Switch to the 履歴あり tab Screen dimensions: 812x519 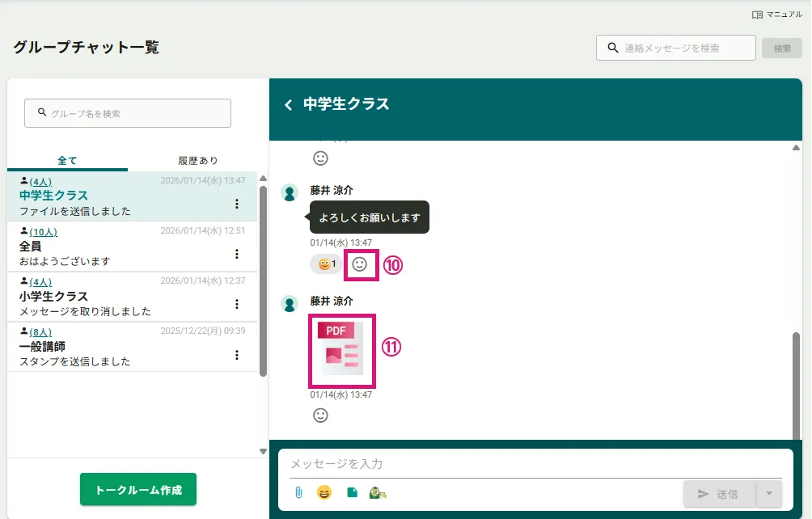tap(198, 160)
